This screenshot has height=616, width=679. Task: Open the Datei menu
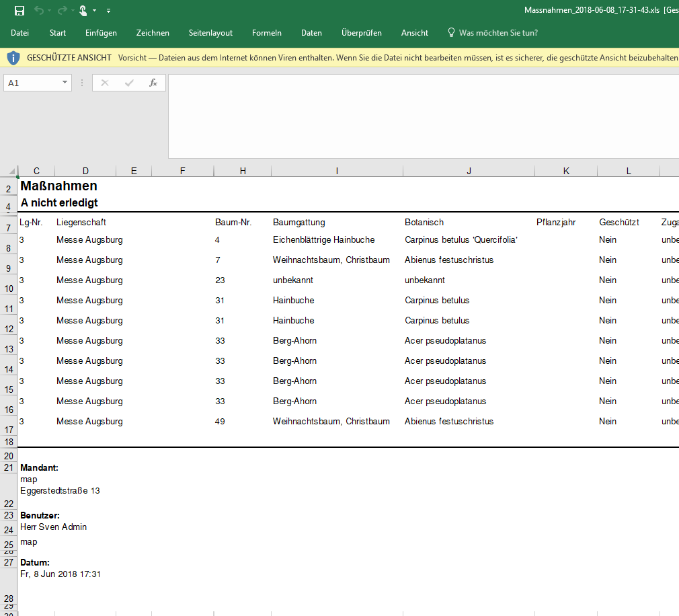pyautogui.click(x=20, y=33)
